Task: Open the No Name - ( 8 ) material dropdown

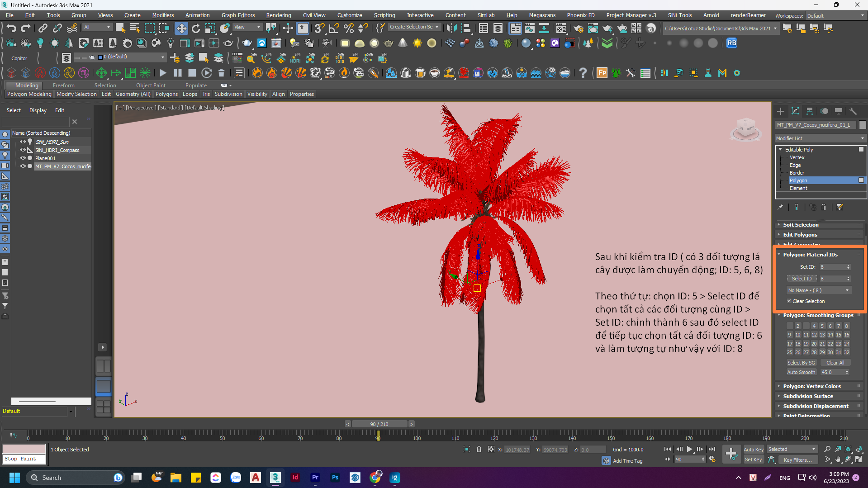Action: click(819, 290)
